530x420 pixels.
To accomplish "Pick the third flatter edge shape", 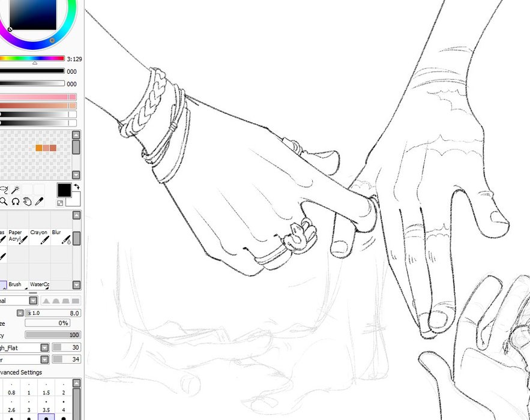I will 65,301.
